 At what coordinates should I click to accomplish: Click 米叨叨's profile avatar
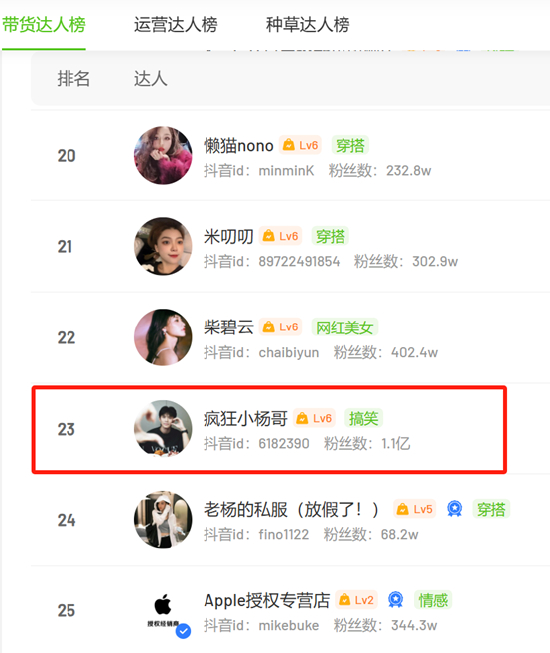coord(163,246)
